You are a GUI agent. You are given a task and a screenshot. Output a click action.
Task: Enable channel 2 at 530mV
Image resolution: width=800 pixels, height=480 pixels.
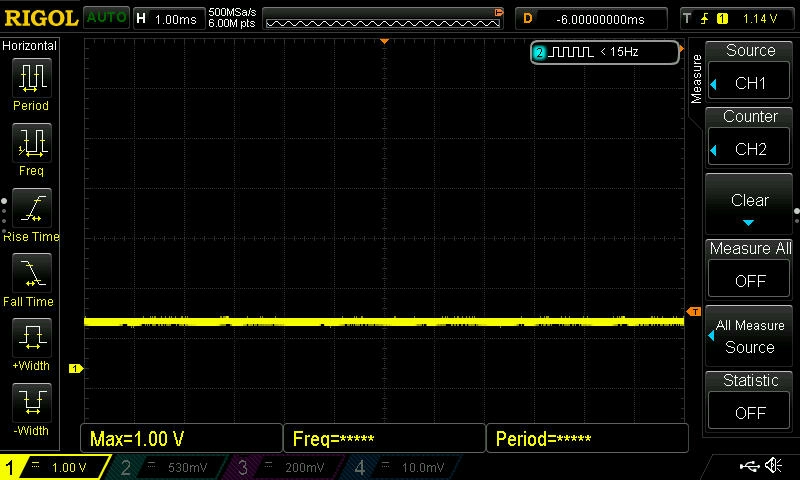click(x=170, y=467)
